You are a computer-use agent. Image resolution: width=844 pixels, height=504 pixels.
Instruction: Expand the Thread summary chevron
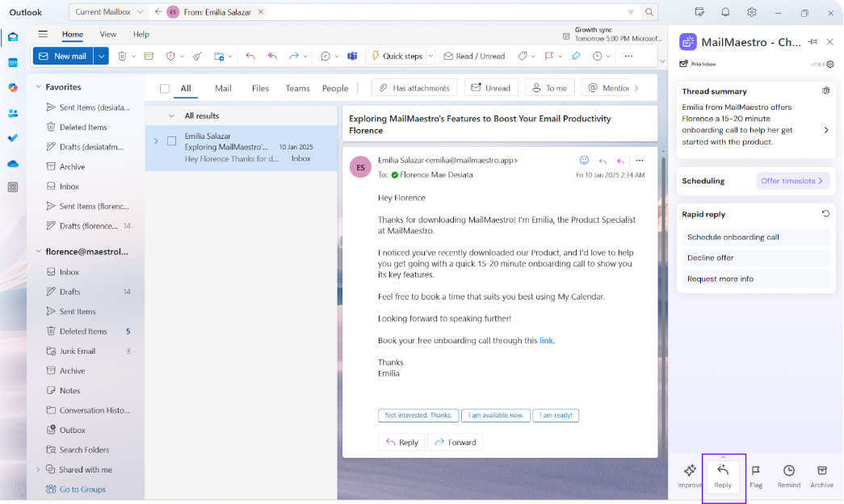(x=826, y=130)
